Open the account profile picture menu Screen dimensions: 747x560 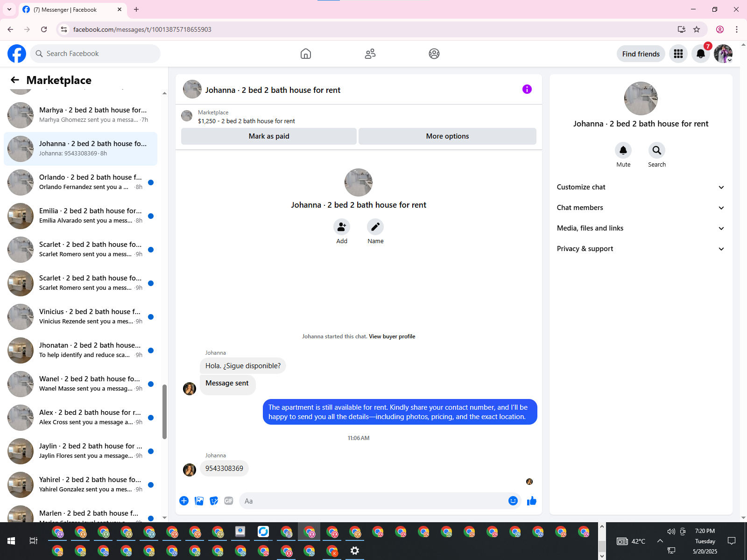coord(723,54)
